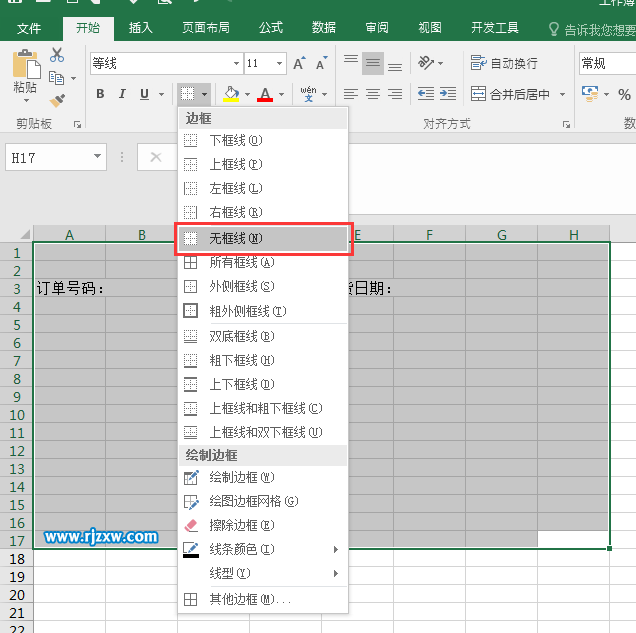Expand the 合并后居中 dropdown arrow

pos(562,94)
